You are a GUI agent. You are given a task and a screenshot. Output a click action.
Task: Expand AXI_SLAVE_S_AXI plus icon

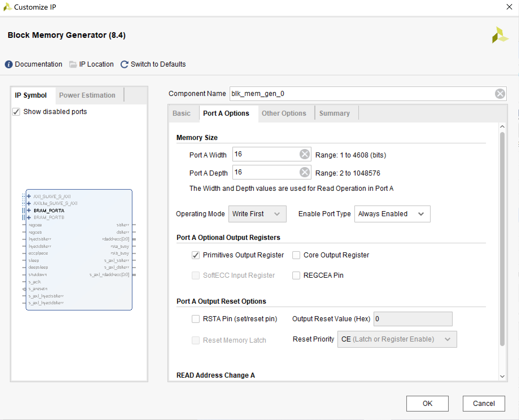[x=29, y=196]
